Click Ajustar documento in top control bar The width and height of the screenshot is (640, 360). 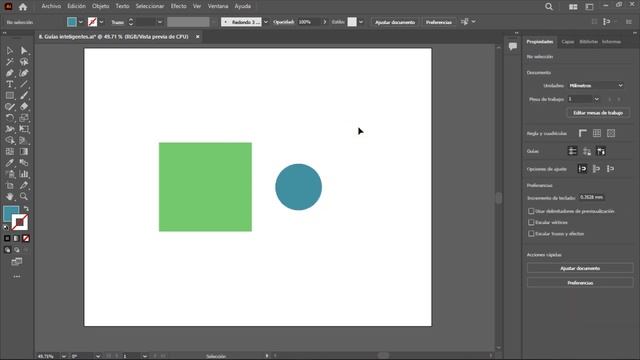[395, 22]
